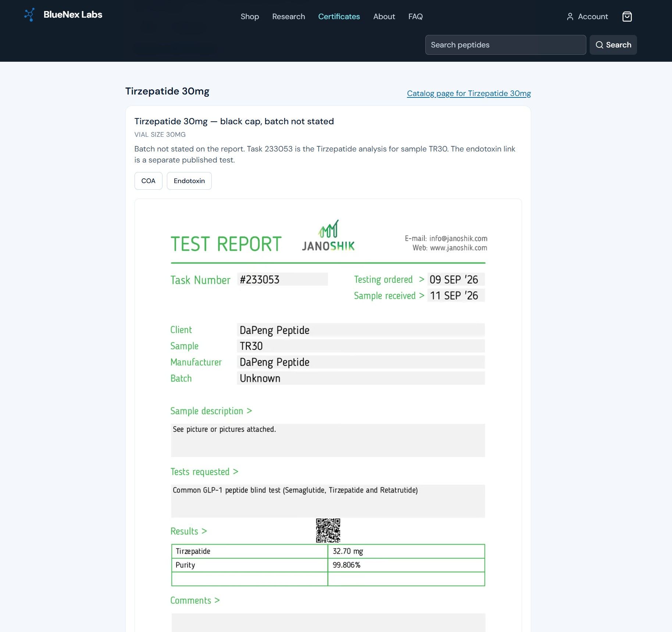Image resolution: width=672 pixels, height=632 pixels.
Task: Click the result value 32.70 mg
Action: point(348,551)
